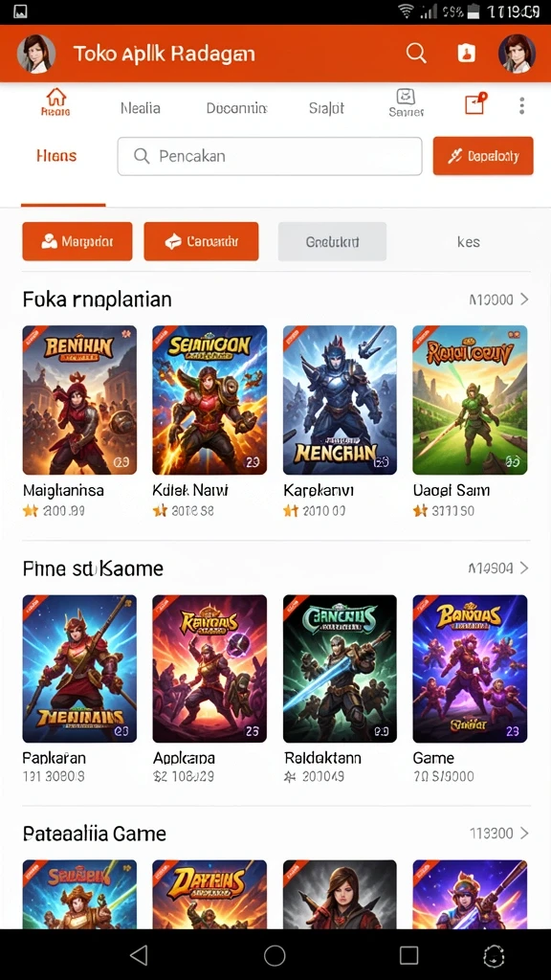Switch to the Siajot tab

(327, 108)
